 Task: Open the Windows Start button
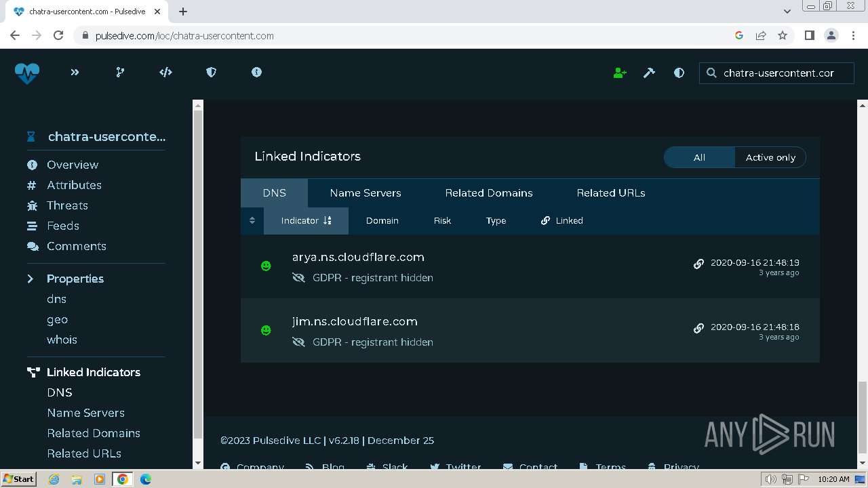click(x=19, y=479)
